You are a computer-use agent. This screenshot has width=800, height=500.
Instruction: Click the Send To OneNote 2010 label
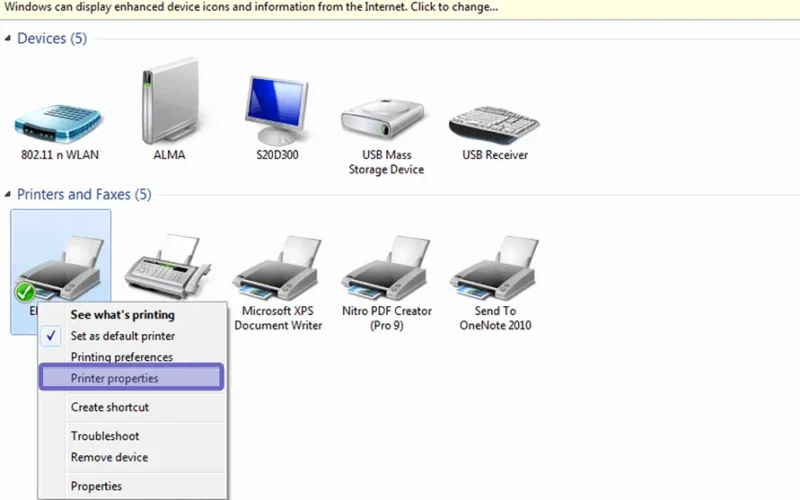[x=495, y=318]
